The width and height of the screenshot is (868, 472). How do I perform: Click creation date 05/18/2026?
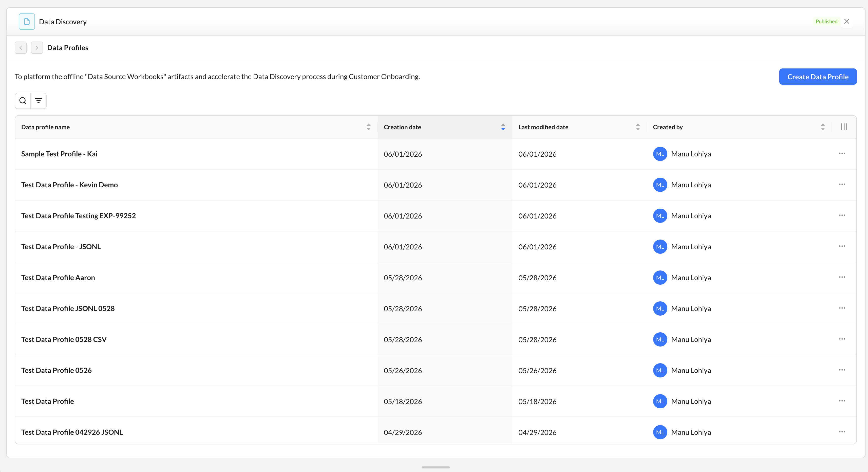click(403, 402)
